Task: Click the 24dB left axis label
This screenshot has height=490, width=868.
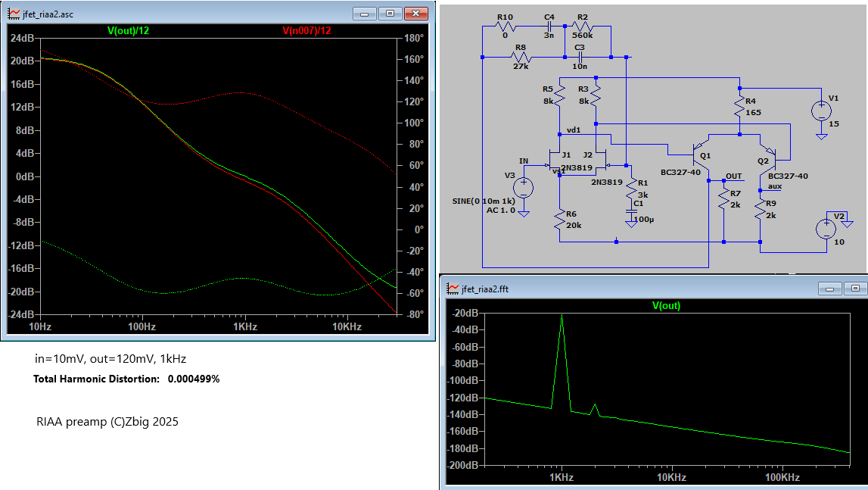Action: coord(22,39)
